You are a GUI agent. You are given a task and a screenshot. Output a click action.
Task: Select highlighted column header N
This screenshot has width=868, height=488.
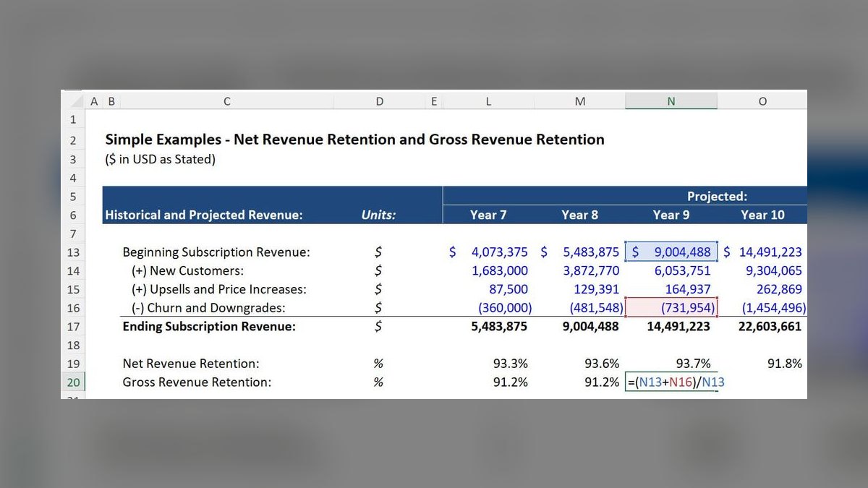point(671,102)
